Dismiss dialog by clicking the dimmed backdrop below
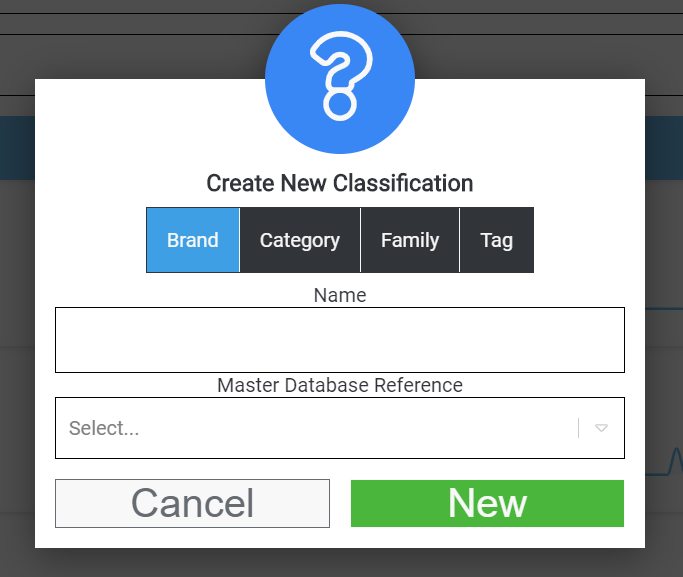683x577 pixels. [x=340, y=563]
